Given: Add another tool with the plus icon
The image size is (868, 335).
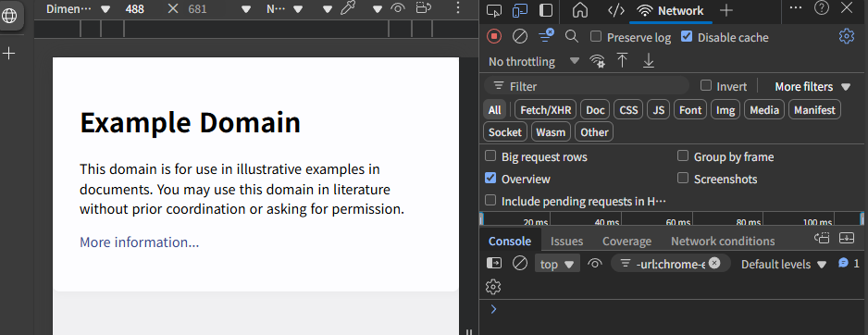Looking at the screenshot, I should [x=726, y=10].
